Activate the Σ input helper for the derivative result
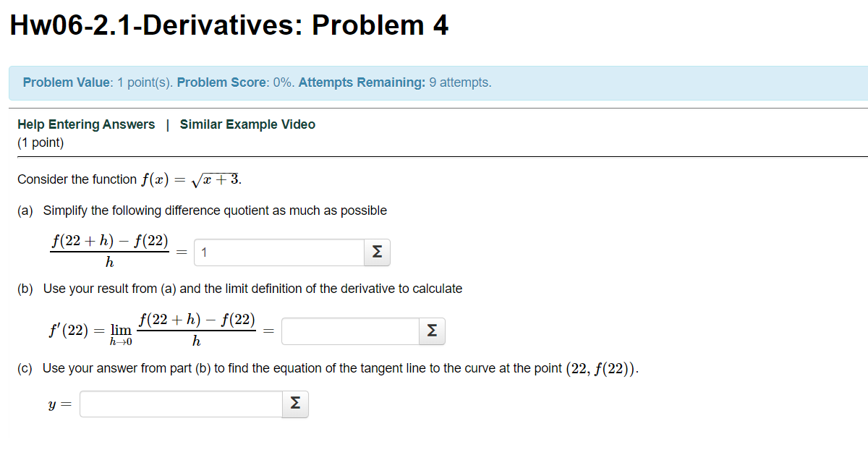The width and height of the screenshot is (868, 455). 431,331
